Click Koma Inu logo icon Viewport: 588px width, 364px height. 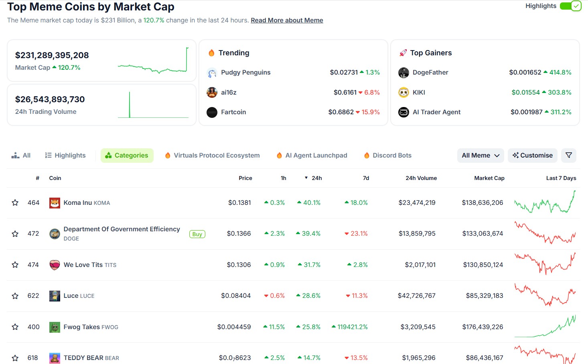pos(55,203)
